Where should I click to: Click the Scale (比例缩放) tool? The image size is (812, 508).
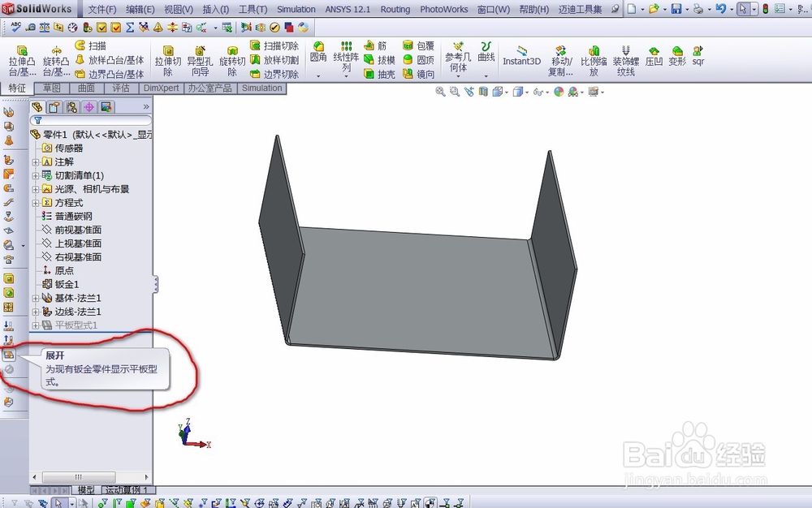click(594, 61)
